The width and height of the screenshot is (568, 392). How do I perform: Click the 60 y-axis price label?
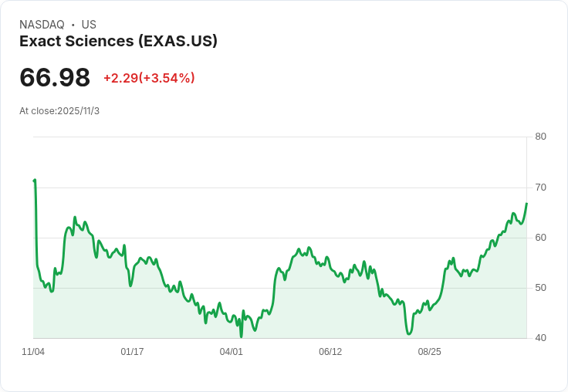point(540,238)
